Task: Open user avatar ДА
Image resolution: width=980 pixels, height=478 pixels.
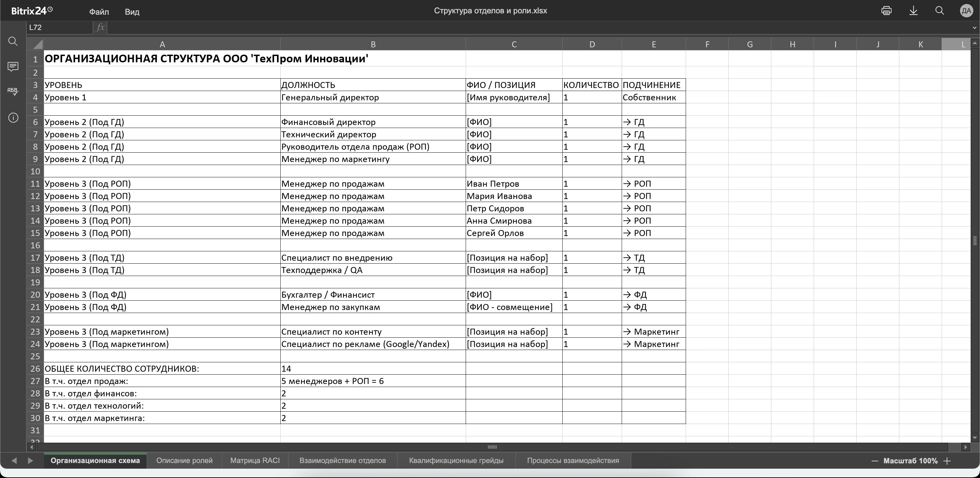Action: pyautogui.click(x=966, y=11)
